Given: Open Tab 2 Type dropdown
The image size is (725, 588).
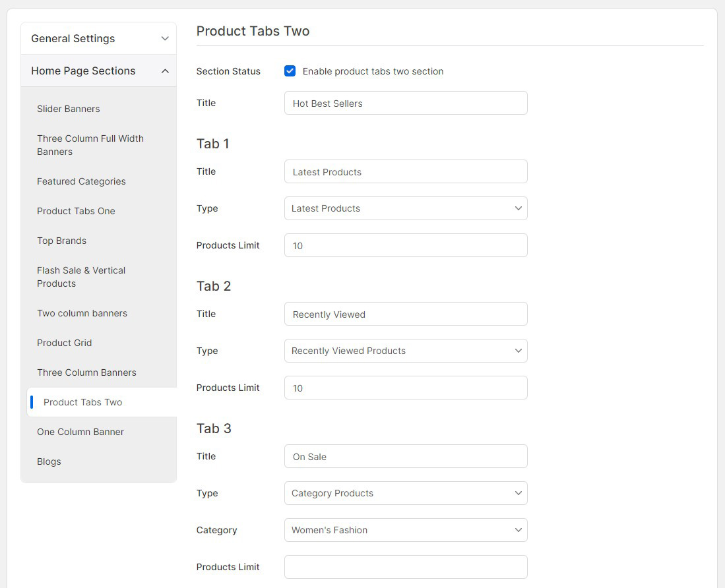Looking at the screenshot, I should point(406,351).
